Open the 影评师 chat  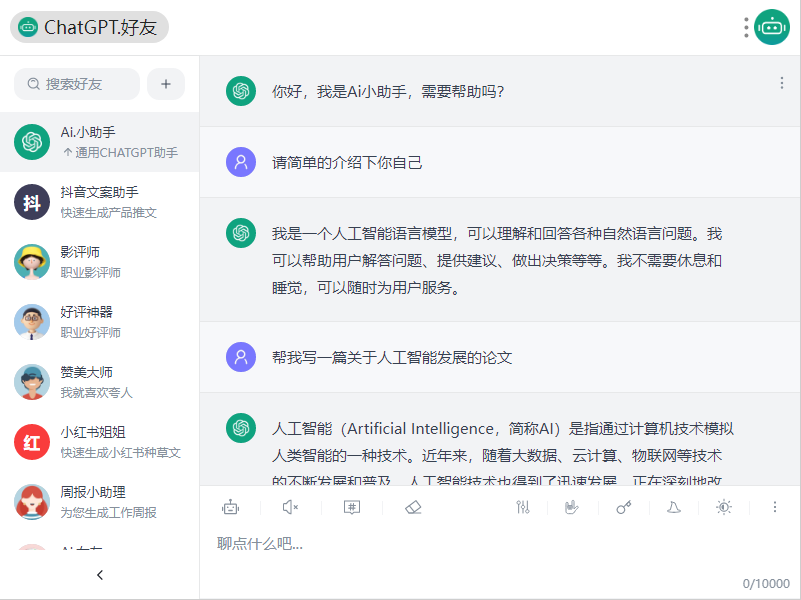(x=100, y=262)
